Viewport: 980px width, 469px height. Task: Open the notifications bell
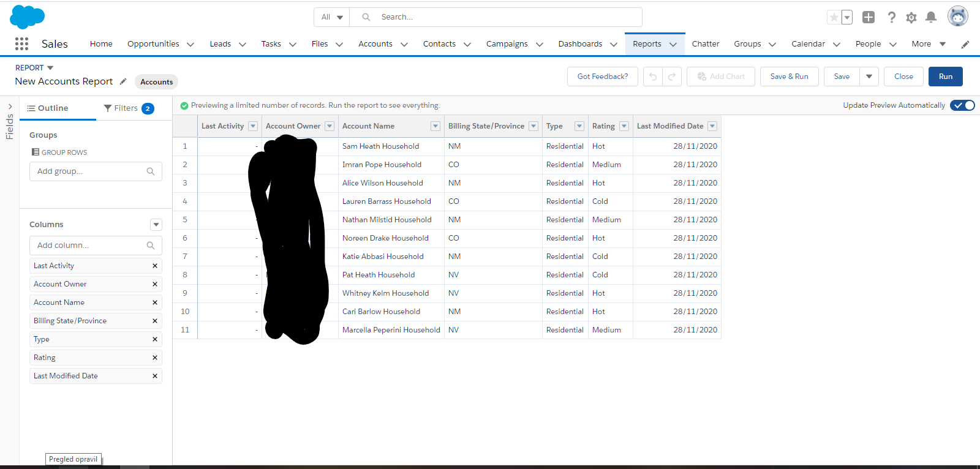click(x=931, y=17)
